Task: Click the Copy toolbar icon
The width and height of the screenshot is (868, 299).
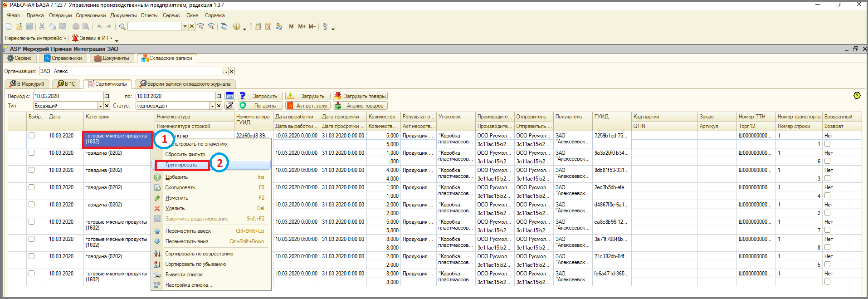Action: click(x=52, y=26)
